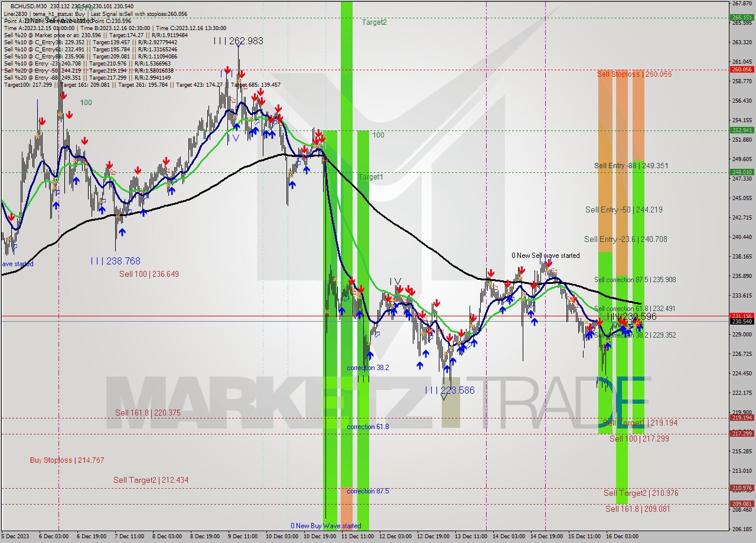Click the '14 Dec 19:00' time axis label
Image resolution: width=756 pixels, height=543 pixels.
[546, 537]
